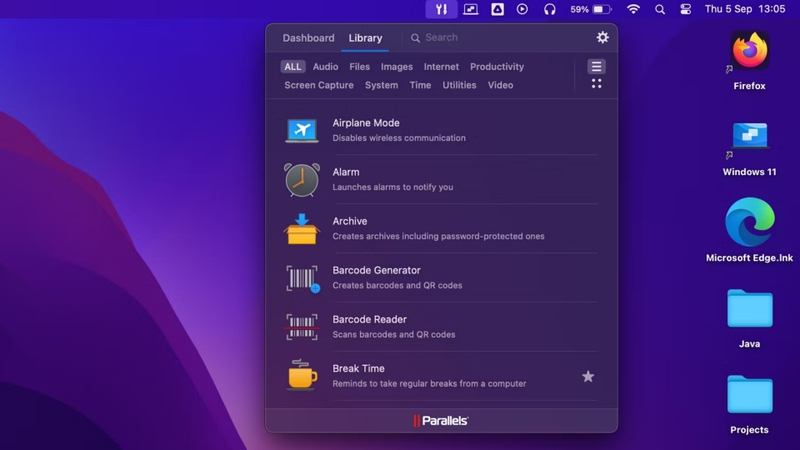The image size is (800, 450).
Task: Filter library by Utilities
Action: [459, 85]
